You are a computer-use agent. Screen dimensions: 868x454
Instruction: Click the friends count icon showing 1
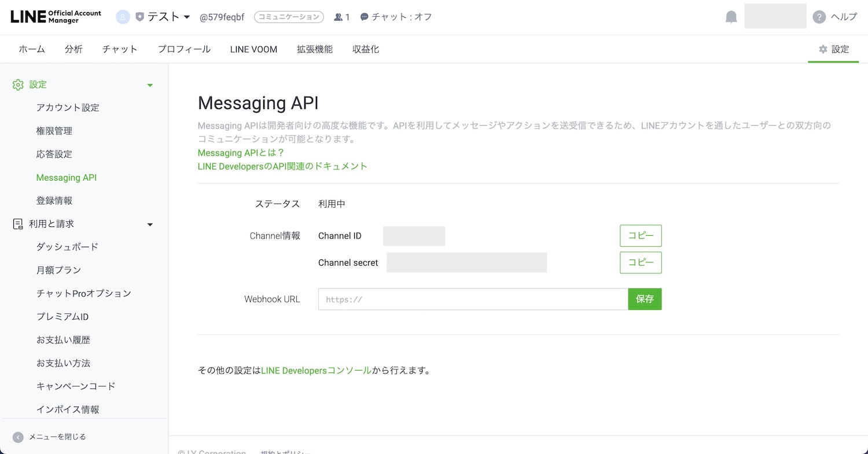coord(339,17)
